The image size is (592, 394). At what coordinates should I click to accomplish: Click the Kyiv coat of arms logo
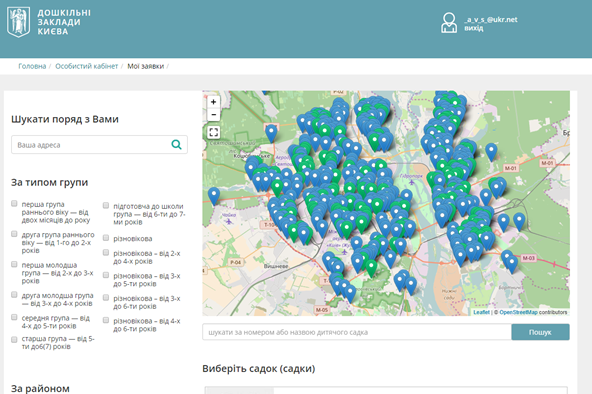[x=18, y=22]
